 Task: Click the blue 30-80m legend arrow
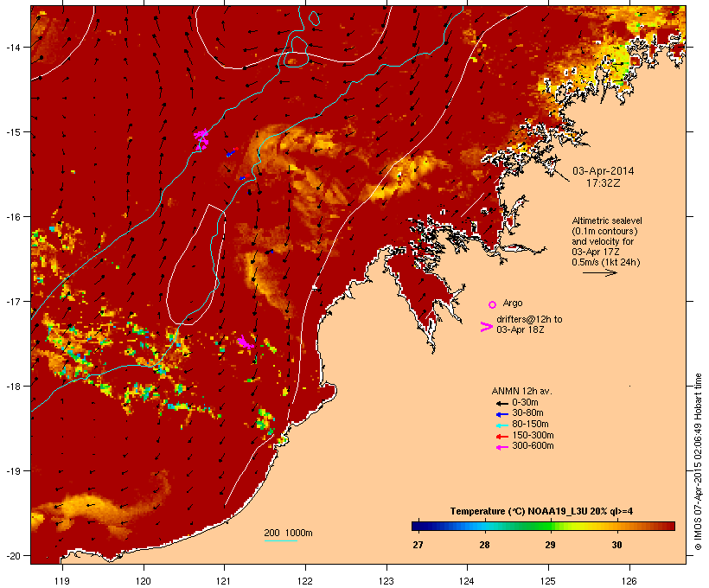click(501, 414)
